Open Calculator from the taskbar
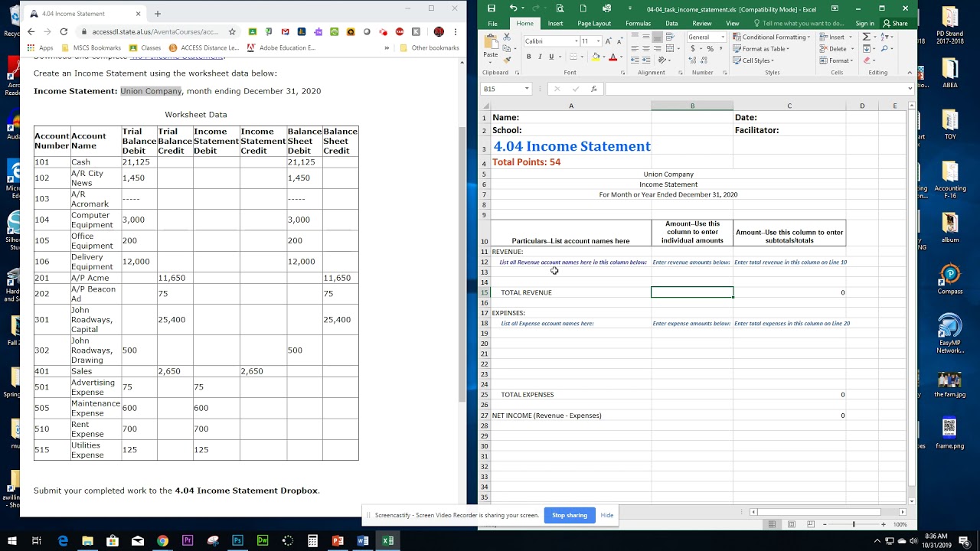This screenshot has height=551, width=980. pos(312,540)
